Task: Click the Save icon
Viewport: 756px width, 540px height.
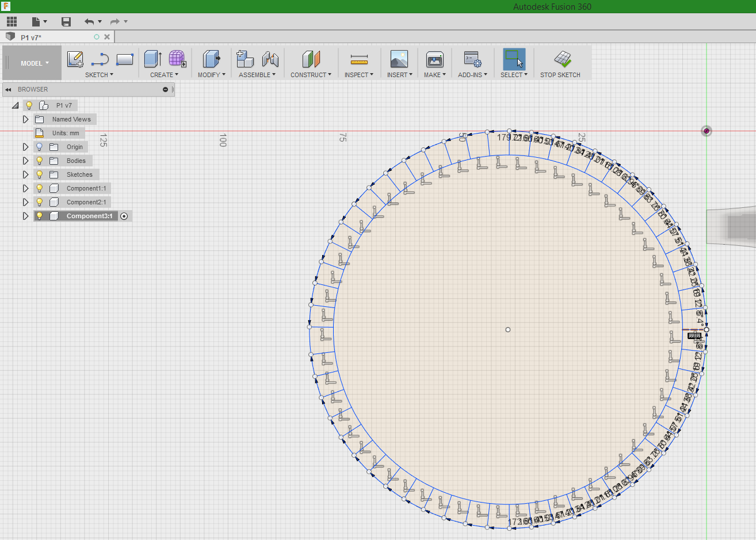Action: pos(66,22)
